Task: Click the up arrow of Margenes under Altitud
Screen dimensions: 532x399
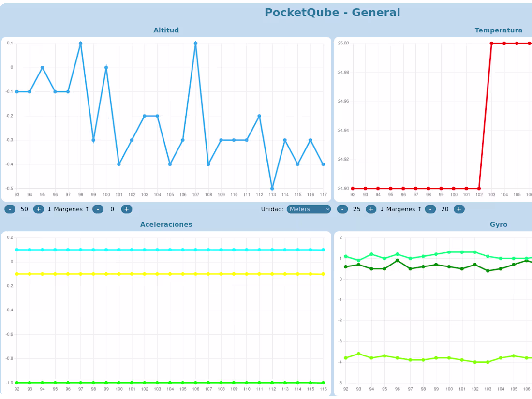Action: pyautogui.click(x=87, y=209)
